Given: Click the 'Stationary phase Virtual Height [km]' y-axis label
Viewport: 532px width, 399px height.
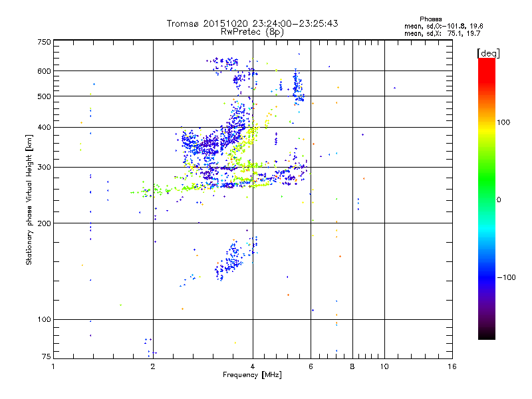Looking at the screenshot, I should [29, 199].
